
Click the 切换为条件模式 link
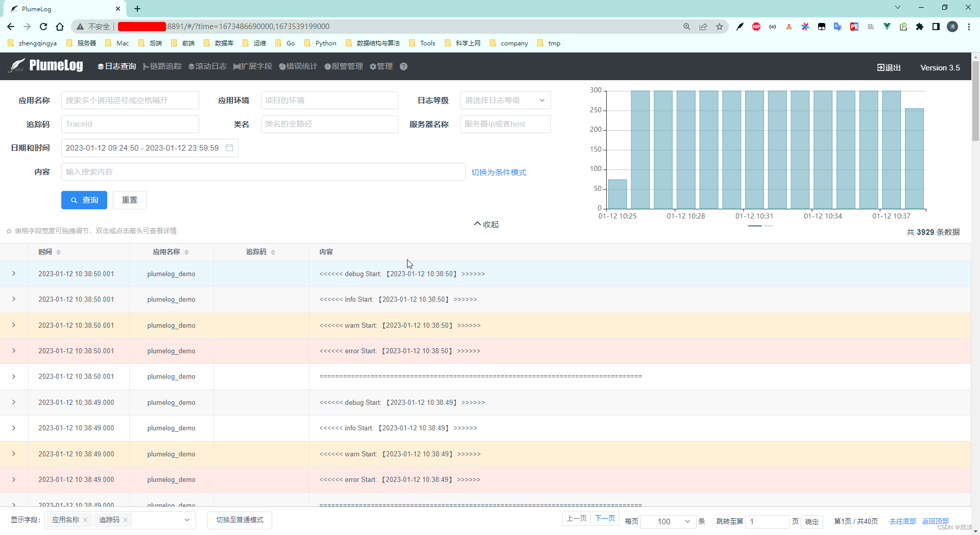tap(498, 172)
